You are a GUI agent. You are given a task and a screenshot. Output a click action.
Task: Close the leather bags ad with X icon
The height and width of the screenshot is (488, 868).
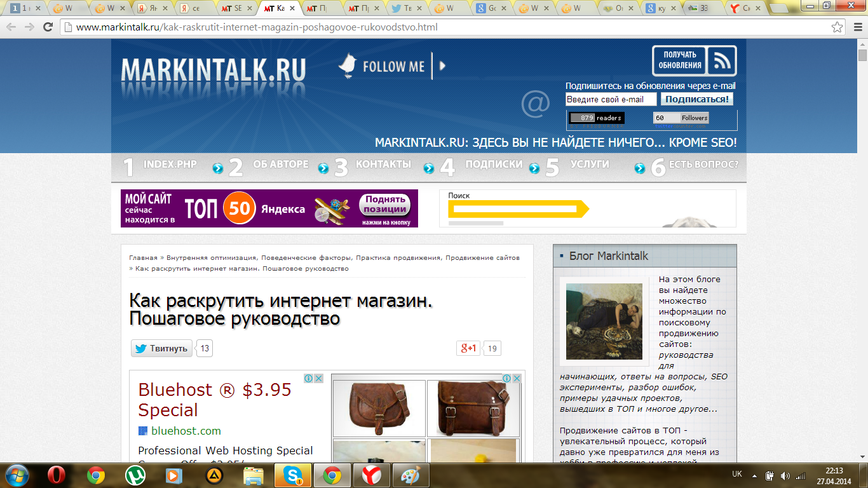click(x=517, y=378)
